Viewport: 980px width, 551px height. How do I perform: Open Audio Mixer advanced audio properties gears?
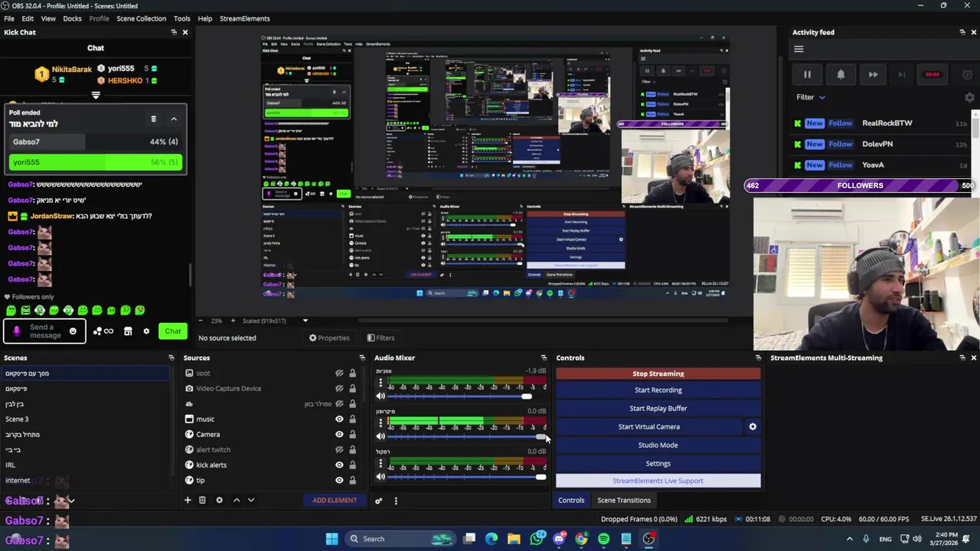click(378, 500)
